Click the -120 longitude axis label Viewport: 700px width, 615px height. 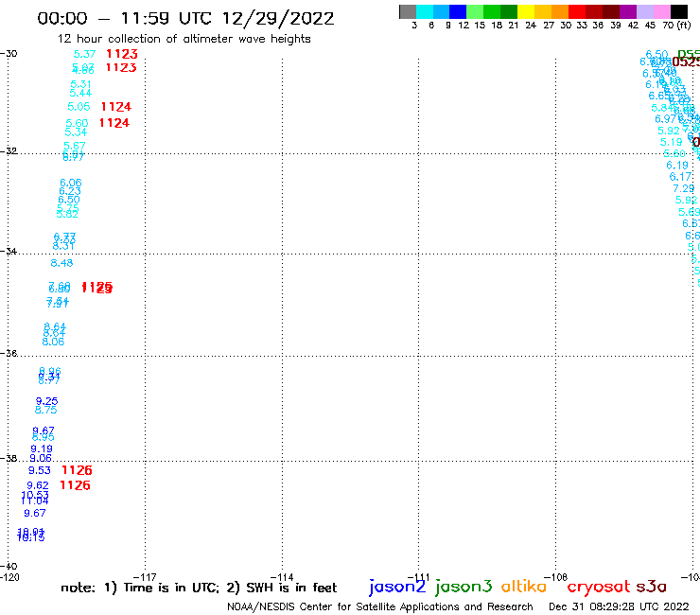[9, 577]
